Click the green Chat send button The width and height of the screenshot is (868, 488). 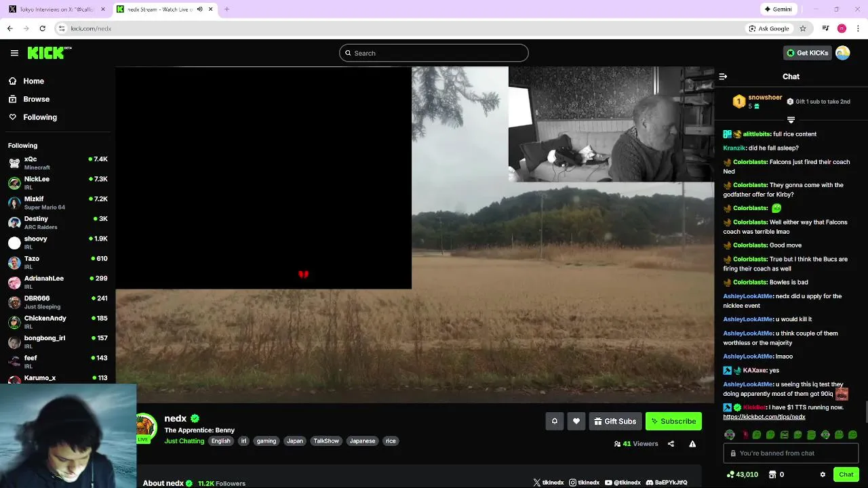846,474
